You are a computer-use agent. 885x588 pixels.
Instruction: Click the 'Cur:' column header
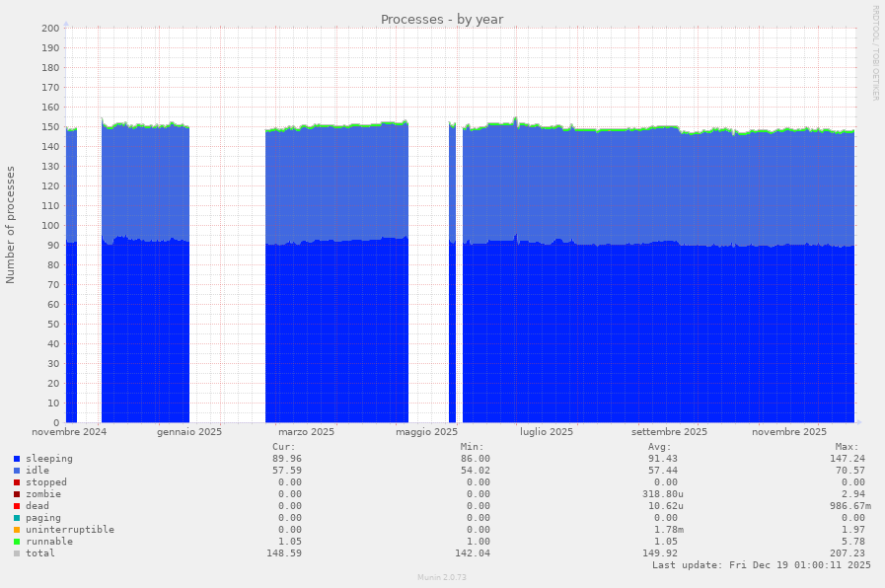pos(283,447)
